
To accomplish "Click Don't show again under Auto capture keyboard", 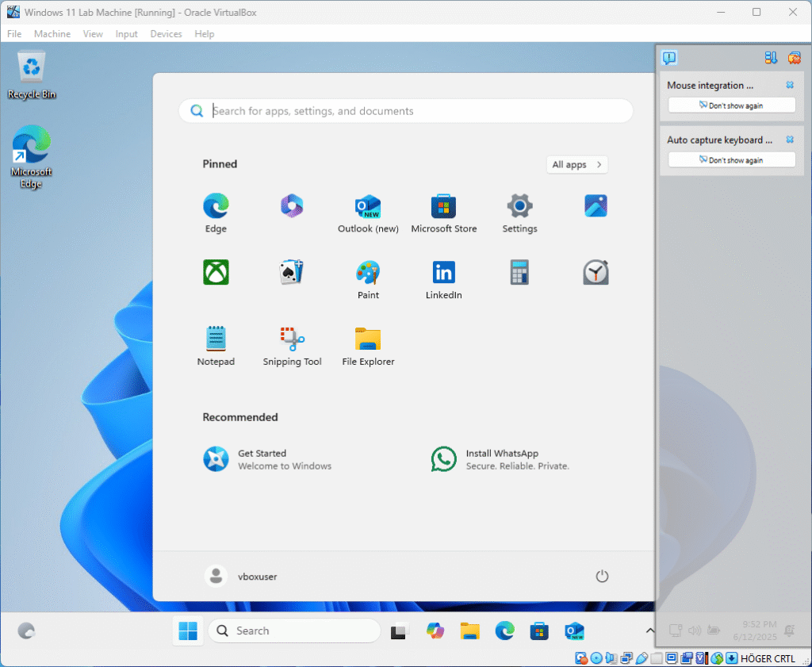I will [731, 159].
